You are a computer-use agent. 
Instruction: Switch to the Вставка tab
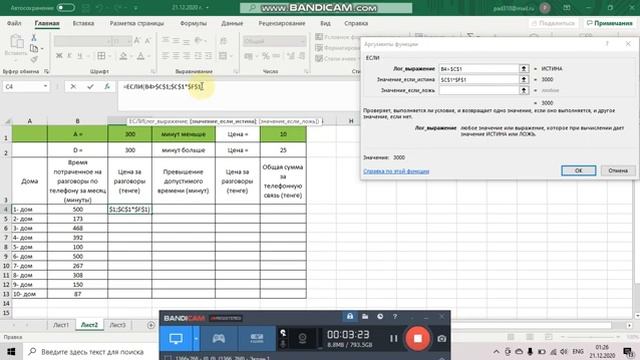pyautogui.click(x=83, y=23)
